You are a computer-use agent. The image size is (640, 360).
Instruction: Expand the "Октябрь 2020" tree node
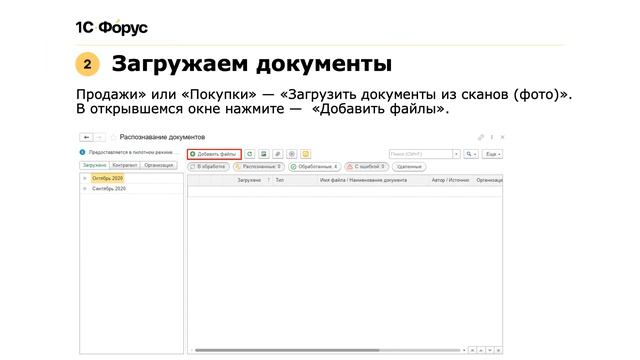point(84,178)
